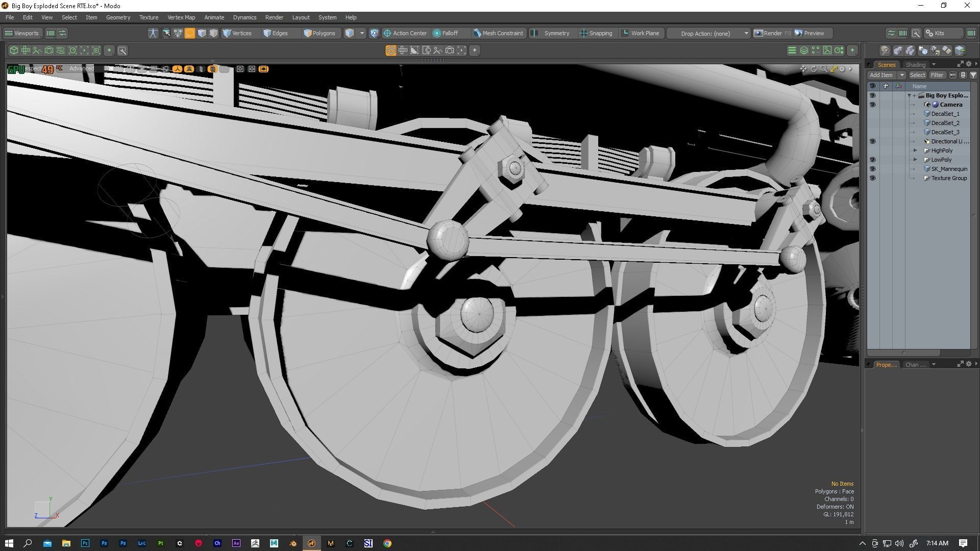Open Chrome from the taskbar

click(x=387, y=543)
